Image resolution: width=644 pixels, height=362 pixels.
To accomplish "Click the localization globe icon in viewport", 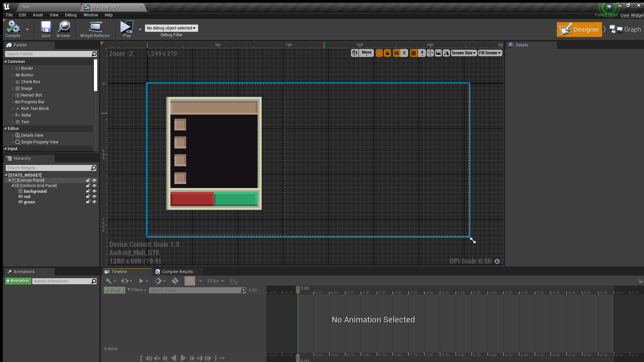I will [x=355, y=53].
